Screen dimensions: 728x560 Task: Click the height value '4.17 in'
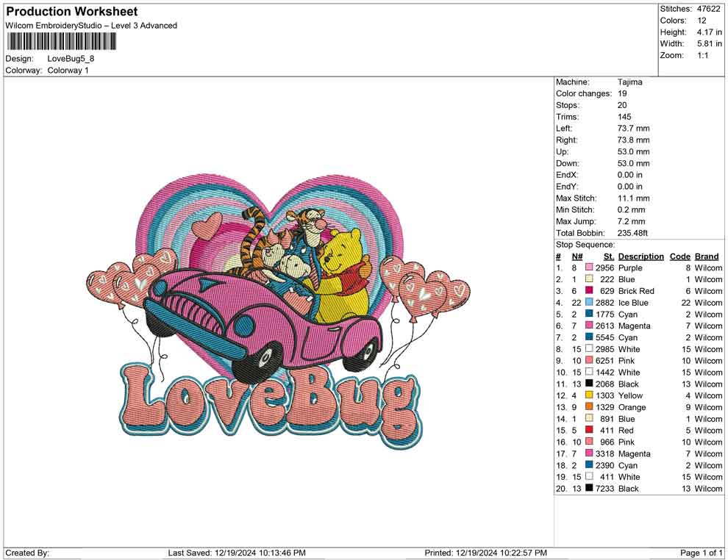709,32
